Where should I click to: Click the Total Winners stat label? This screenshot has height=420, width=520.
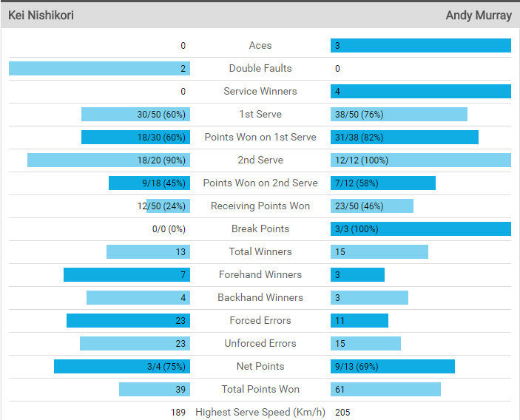(x=260, y=252)
